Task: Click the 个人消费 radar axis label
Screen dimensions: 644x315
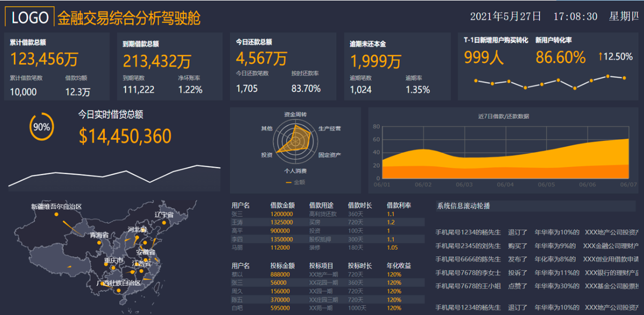Action: 295,171
